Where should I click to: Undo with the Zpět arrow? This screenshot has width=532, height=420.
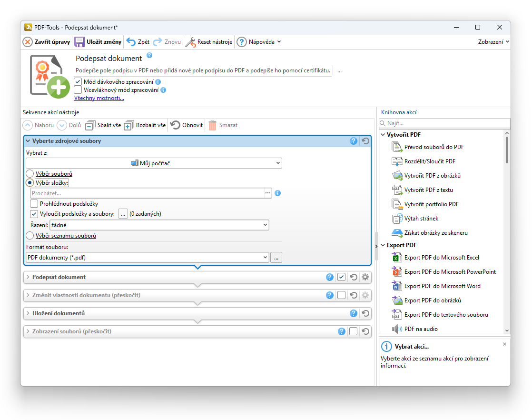click(138, 42)
